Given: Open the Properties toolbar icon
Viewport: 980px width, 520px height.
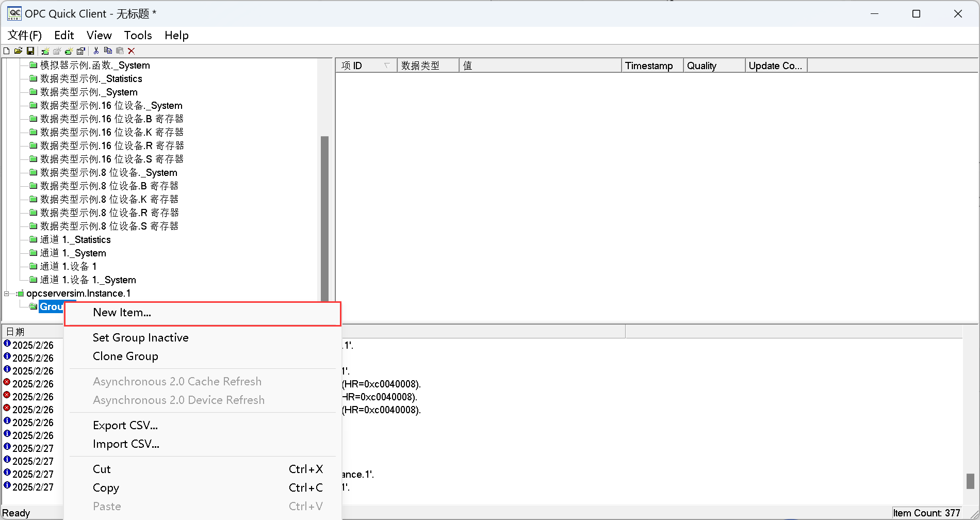Looking at the screenshot, I should [81, 51].
